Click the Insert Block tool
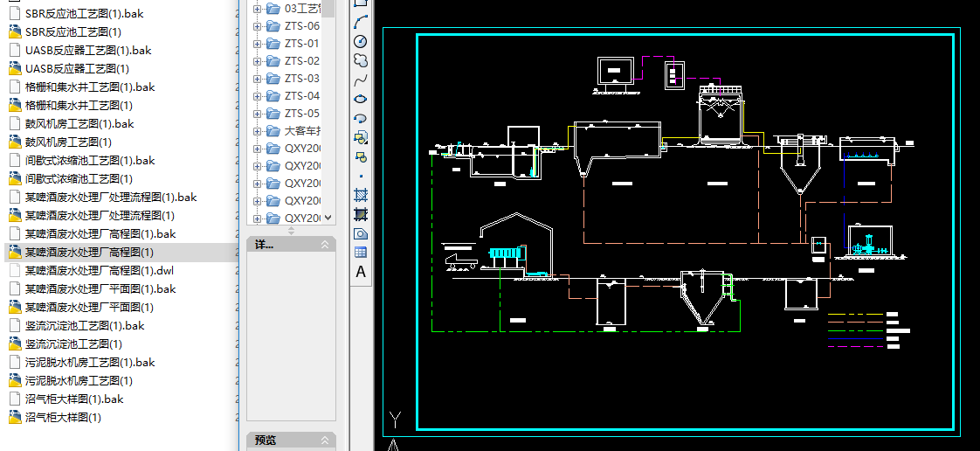Screen dimensions: 980x451 361,137
